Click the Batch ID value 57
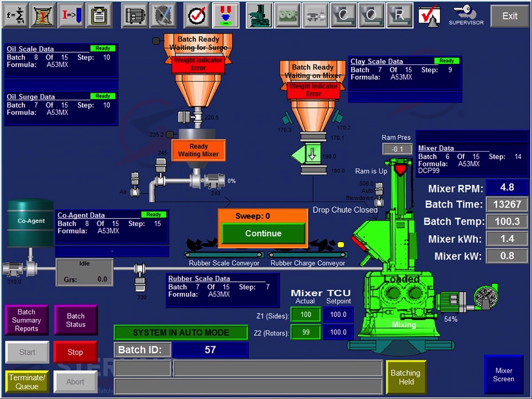 (210, 350)
